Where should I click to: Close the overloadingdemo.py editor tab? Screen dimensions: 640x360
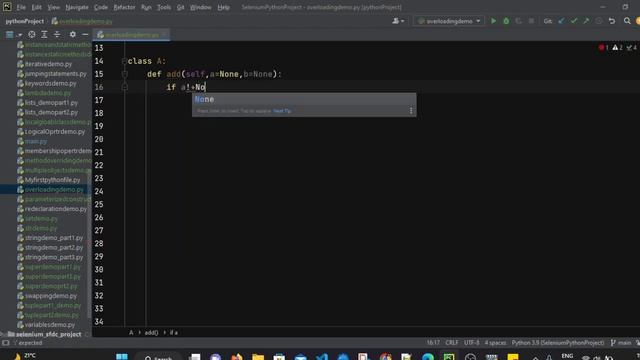[x=164, y=35]
